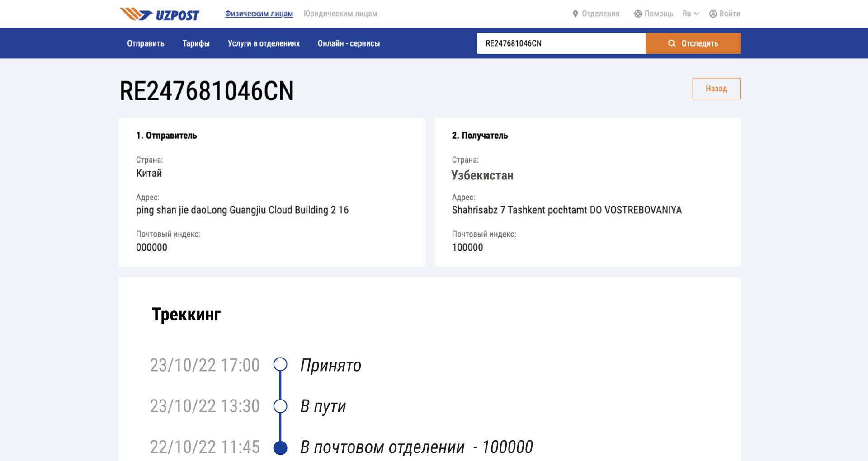Click the location pin icon near Отделения
This screenshot has height=461, width=868.
point(575,14)
